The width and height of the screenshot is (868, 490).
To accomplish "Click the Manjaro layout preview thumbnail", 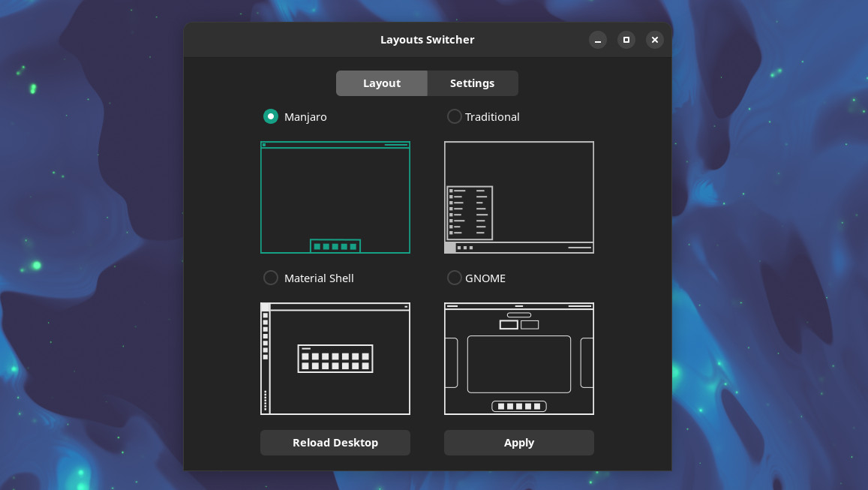I will pos(335,197).
